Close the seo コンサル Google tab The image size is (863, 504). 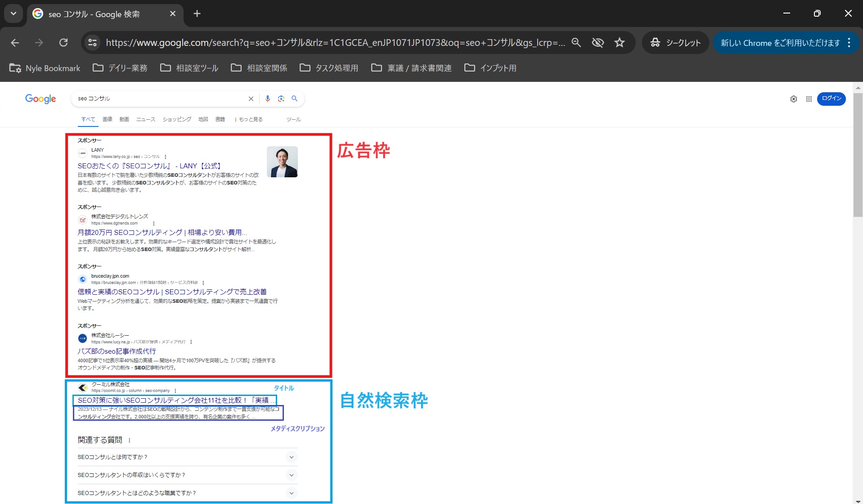click(173, 14)
